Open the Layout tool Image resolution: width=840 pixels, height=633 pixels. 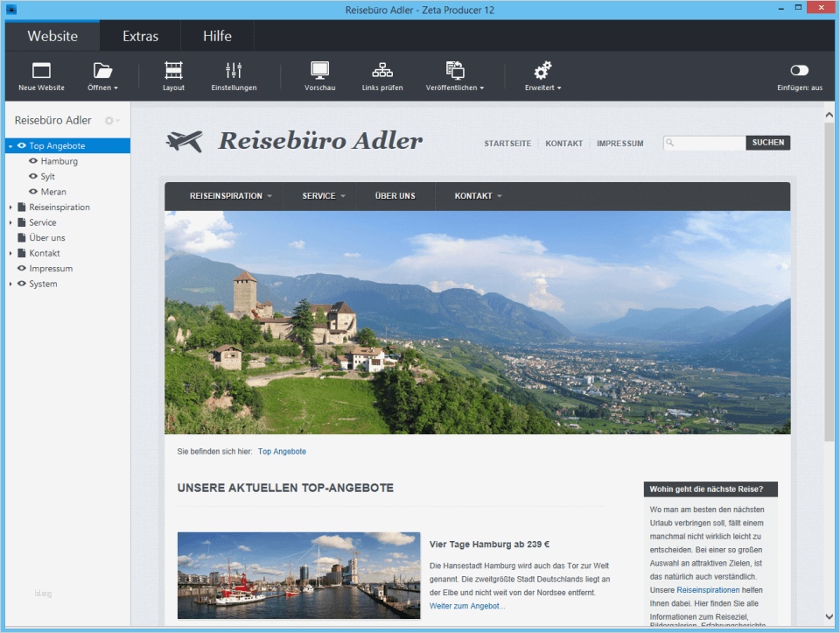pyautogui.click(x=173, y=70)
